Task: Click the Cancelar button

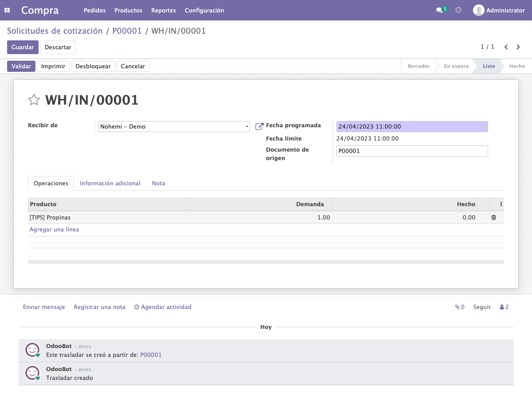Action: pos(133,66)
